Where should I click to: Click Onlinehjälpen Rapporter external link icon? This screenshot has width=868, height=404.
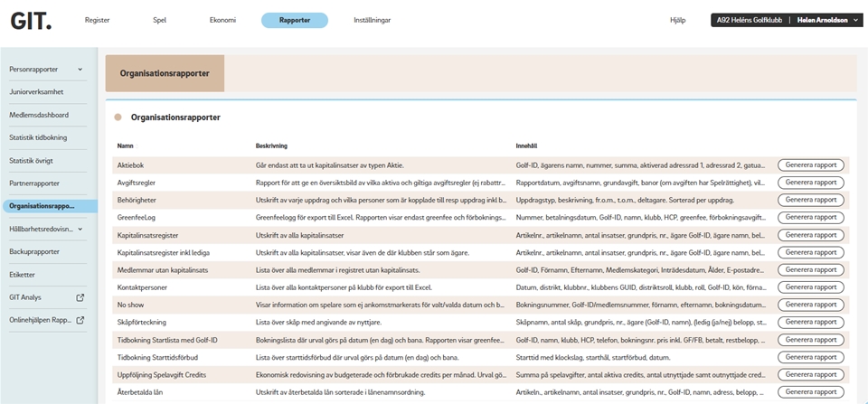click(80, 320)
